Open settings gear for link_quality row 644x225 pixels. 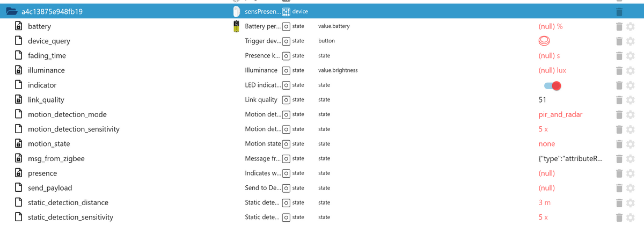pos(631,100)
